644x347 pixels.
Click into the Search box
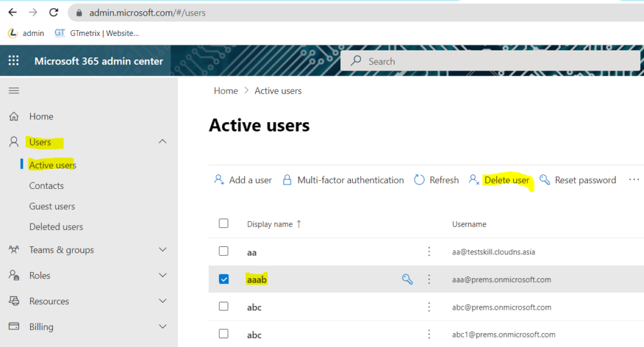coord(491,61)
